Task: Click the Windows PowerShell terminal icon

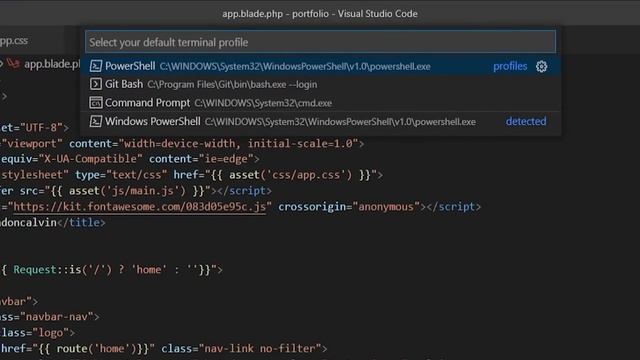Action: coord(96,122)
